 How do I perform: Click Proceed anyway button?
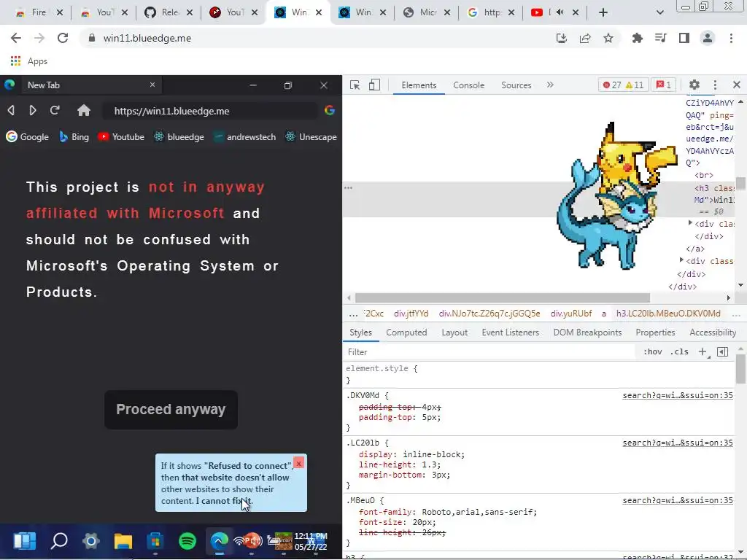pos(171,410)
